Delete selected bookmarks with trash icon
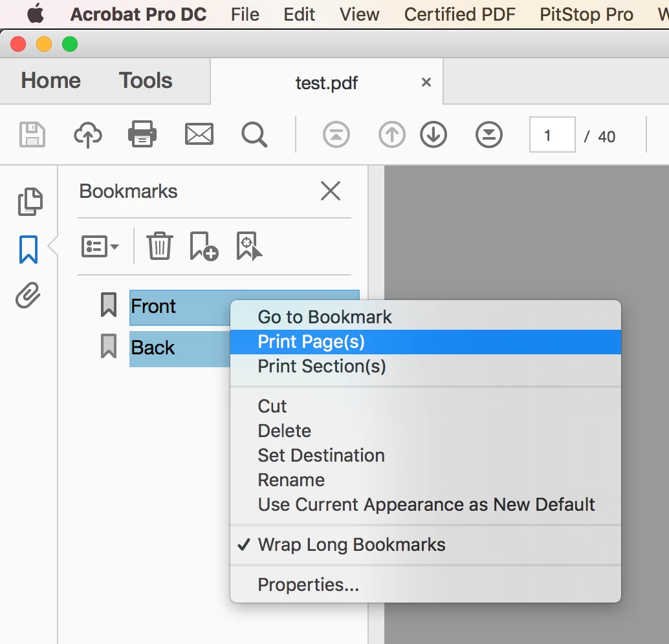The height and width of the screenshot is (644, 669). point(160,246)
